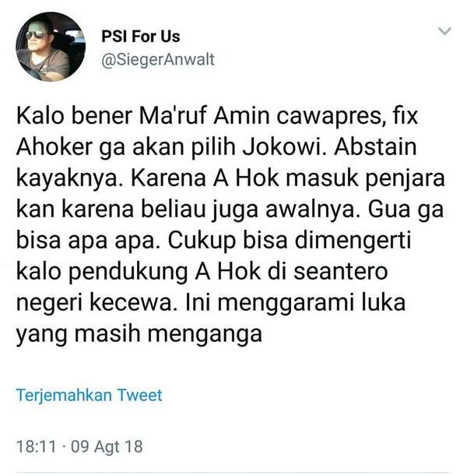
Task: Open the tweet options chevron menu
Action: [444, 31]
